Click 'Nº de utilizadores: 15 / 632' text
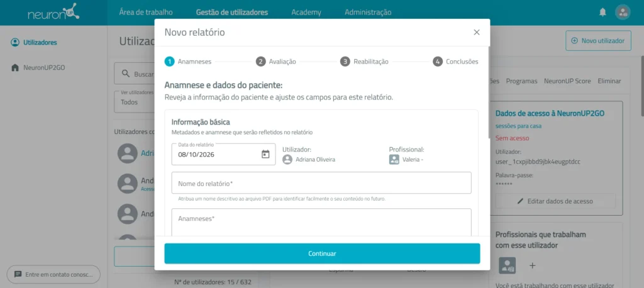The image size is (644, 288). (x=213, y=282)
